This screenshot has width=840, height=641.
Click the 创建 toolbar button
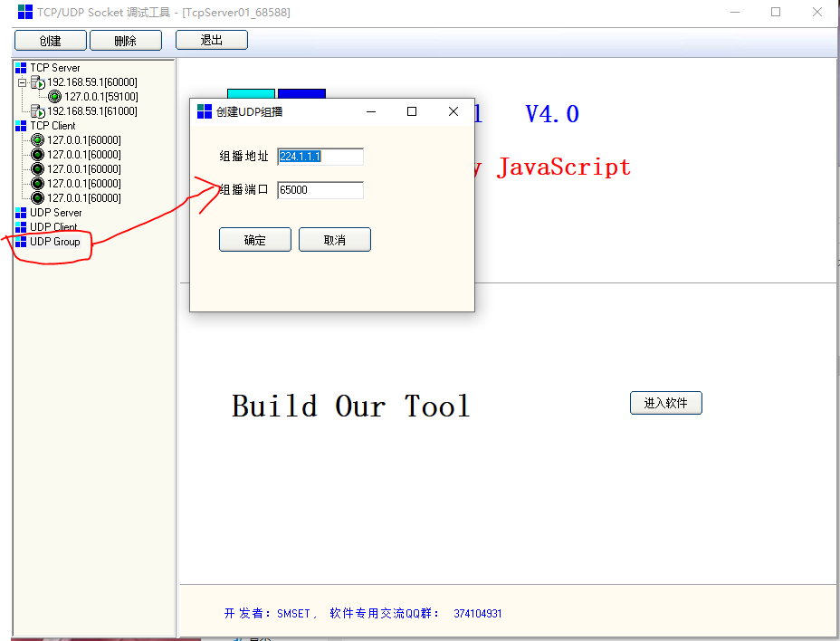(50, 40)
